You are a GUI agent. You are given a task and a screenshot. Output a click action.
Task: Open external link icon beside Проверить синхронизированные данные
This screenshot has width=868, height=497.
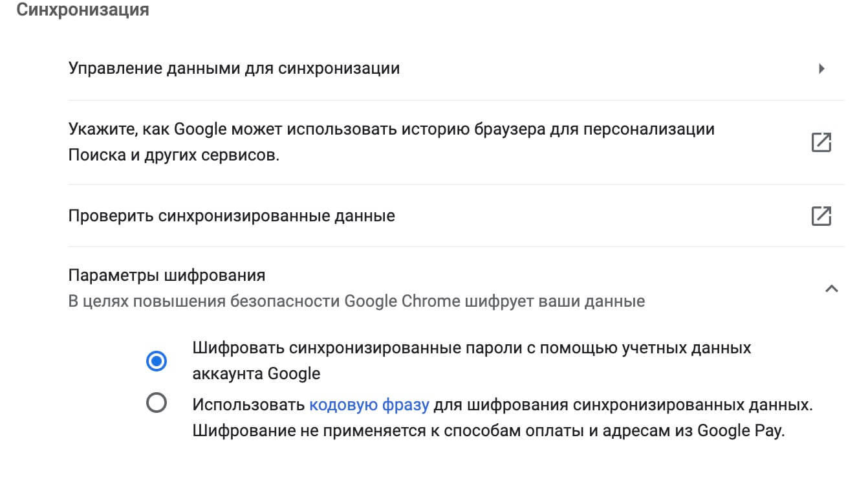(x=821, y=215)
